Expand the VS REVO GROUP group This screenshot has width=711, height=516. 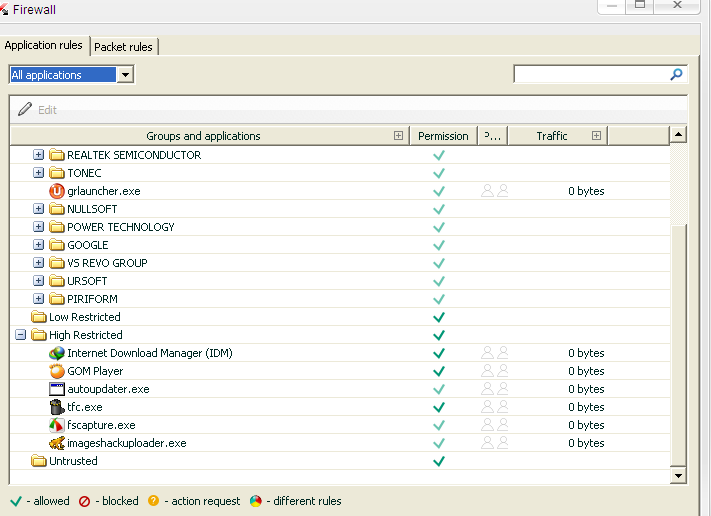[39, 263]
